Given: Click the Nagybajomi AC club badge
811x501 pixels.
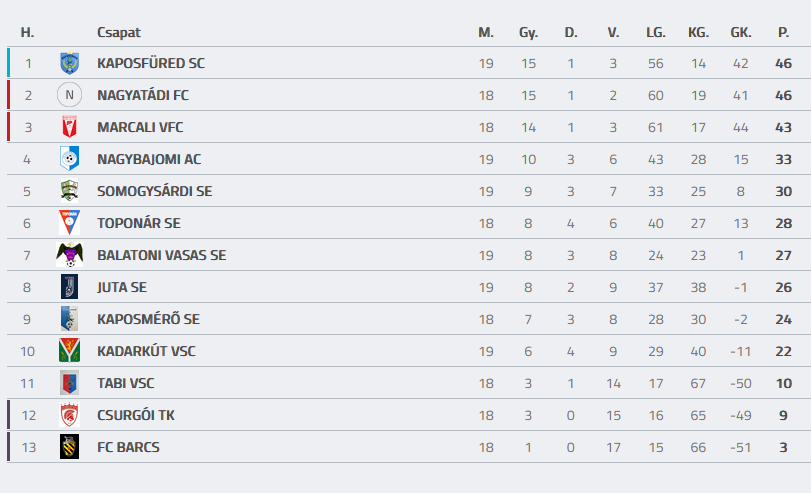Looking at the screenshot, I should tap(69, 159).
